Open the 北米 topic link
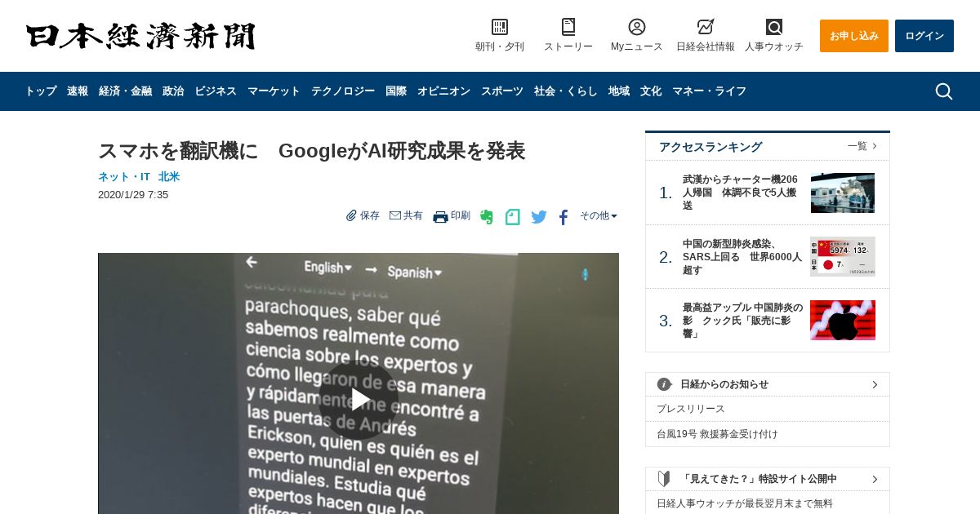Image resolution: width=980 pixels, height=514 pixels. click(169, 176)
